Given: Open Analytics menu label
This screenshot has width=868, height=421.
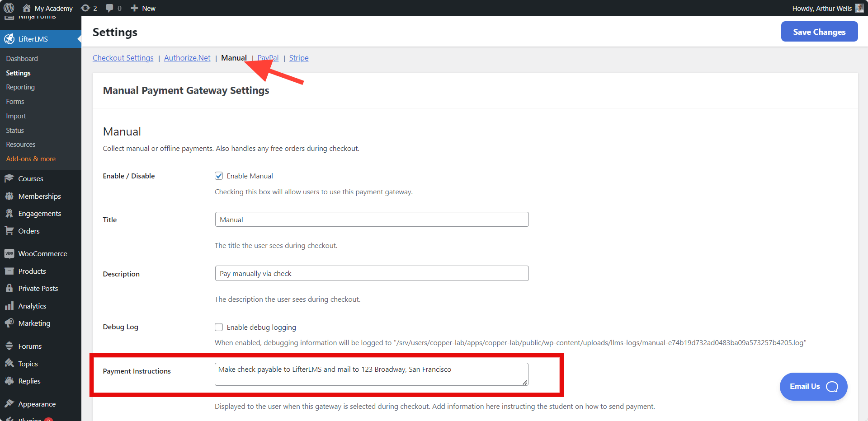Looking at the screenshot, I should (32, 306).
